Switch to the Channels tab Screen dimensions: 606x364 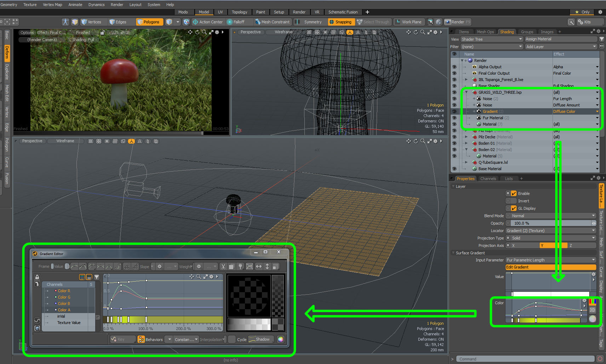point(488,179)
